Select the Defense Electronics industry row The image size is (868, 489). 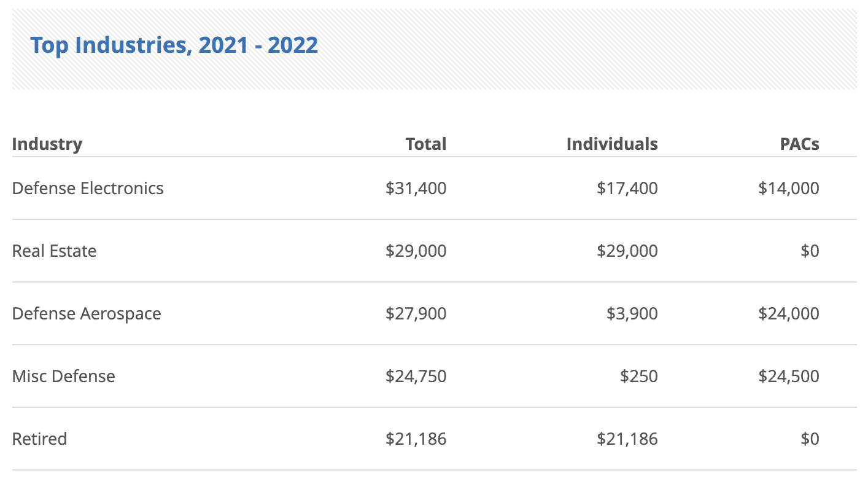88,188
